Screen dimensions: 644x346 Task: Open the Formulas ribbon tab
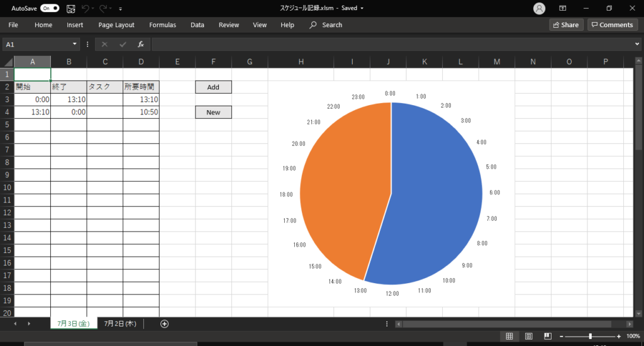pos(162,25)
